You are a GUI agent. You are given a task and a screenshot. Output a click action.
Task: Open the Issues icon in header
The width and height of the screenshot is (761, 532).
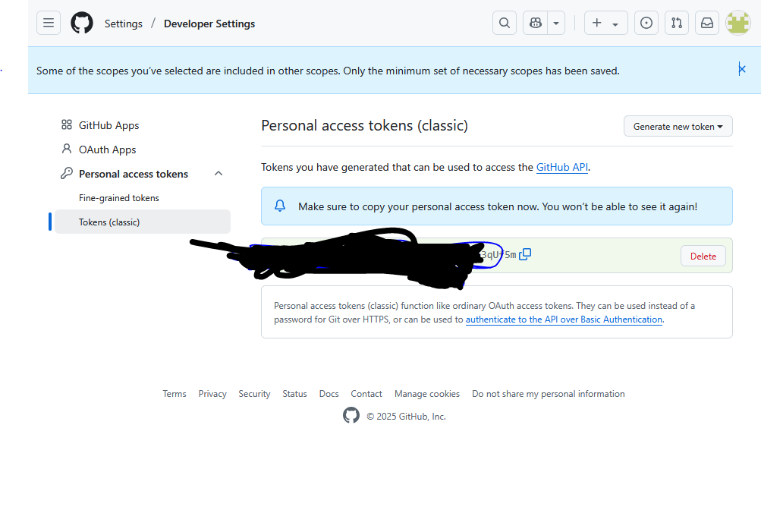point(646,24)
